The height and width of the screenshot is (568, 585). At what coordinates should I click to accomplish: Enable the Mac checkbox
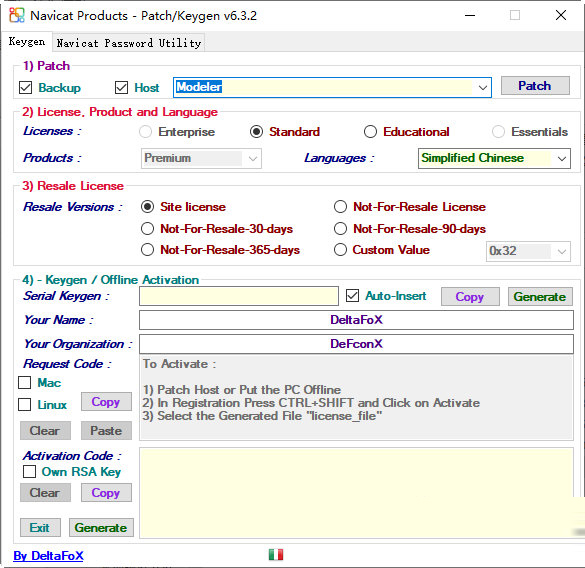click(x=25, y=383)
